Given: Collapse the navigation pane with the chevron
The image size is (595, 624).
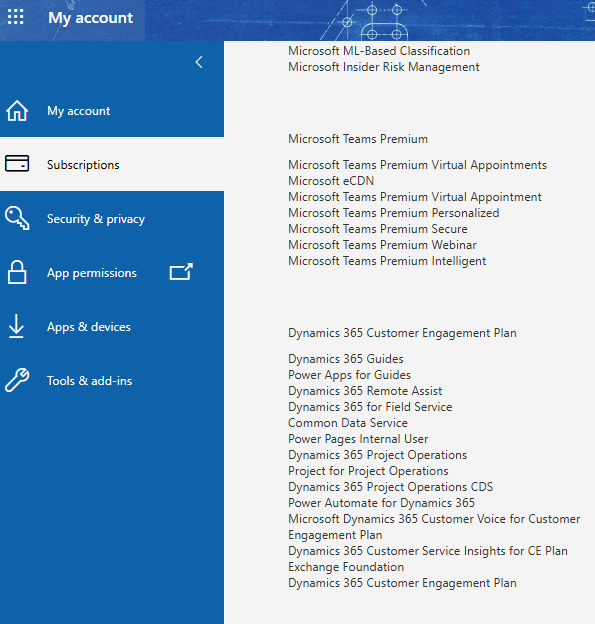Looking at the screenshot, I should (199, 62).
